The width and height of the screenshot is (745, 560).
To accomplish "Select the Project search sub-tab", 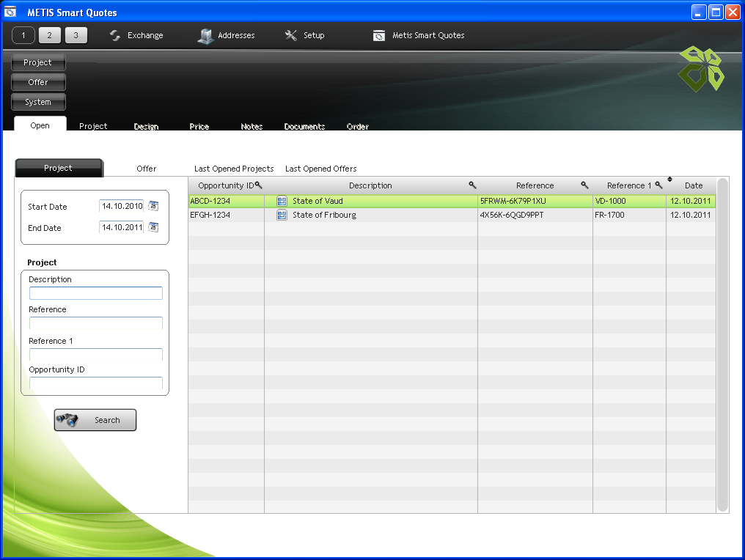I will (59, 168).
